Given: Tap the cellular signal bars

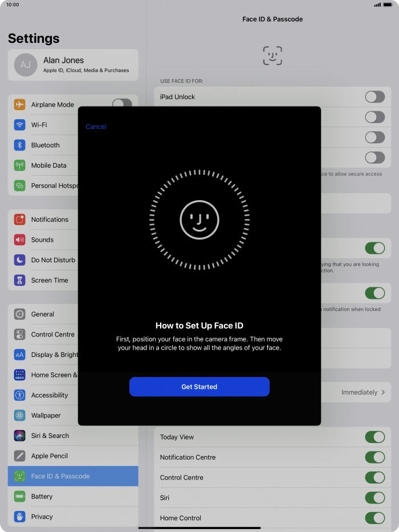Looking at the screenshot, I should tap(377, 5).
